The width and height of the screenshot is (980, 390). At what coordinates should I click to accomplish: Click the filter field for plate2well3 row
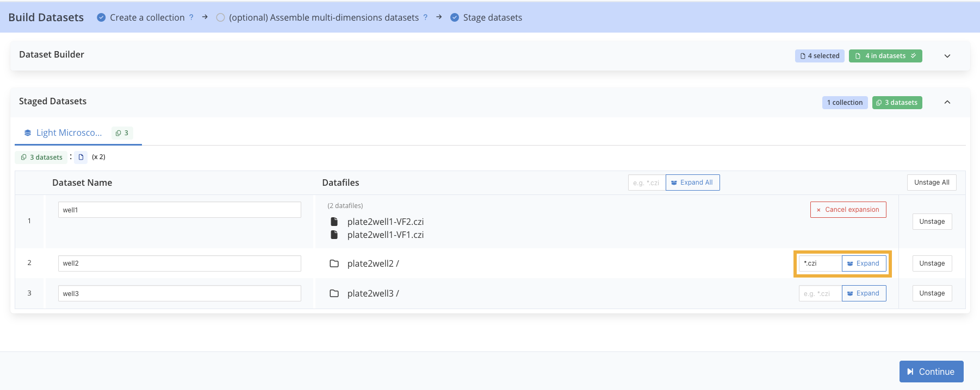tap(820, 293)
